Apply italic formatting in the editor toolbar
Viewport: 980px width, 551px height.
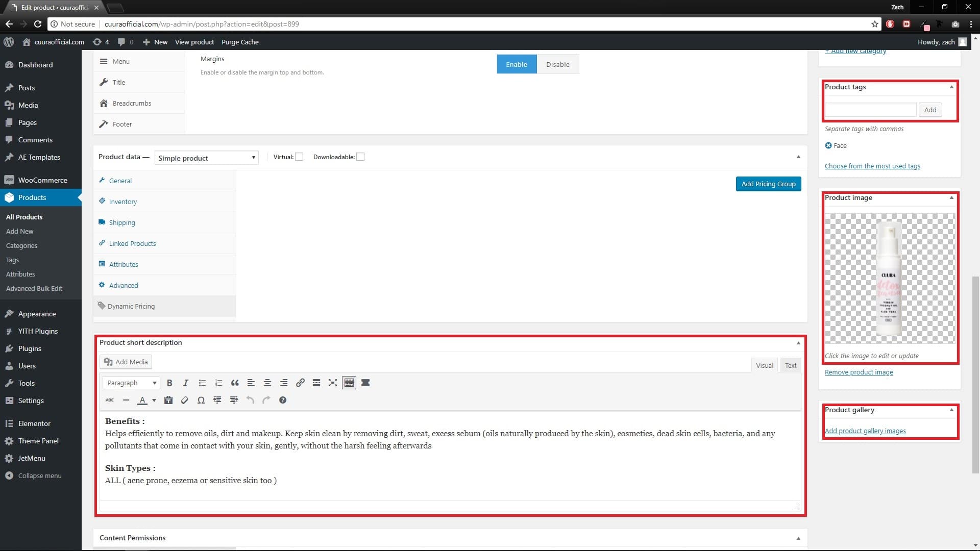coord(186,383)
